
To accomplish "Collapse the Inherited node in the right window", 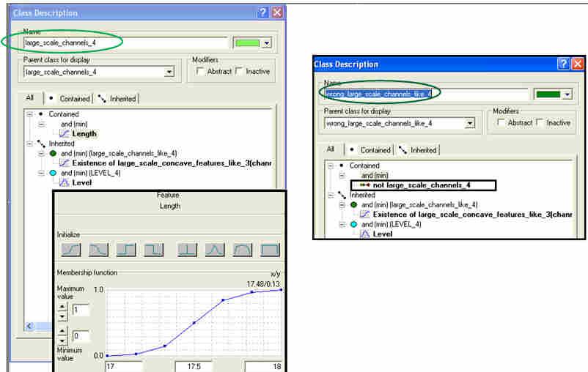I will [331, 195].
